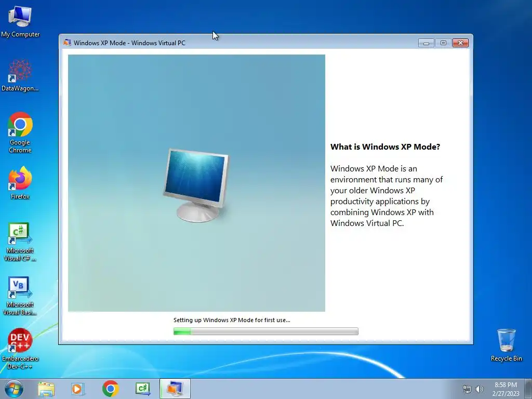
Task: Maximize the Windows XP Mode window
Action: click(x=443, y=43)
